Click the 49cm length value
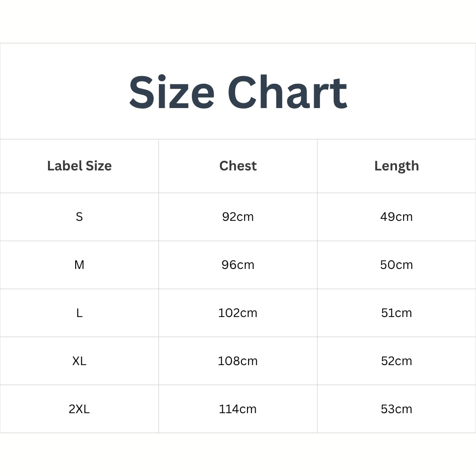 (397, 217)
